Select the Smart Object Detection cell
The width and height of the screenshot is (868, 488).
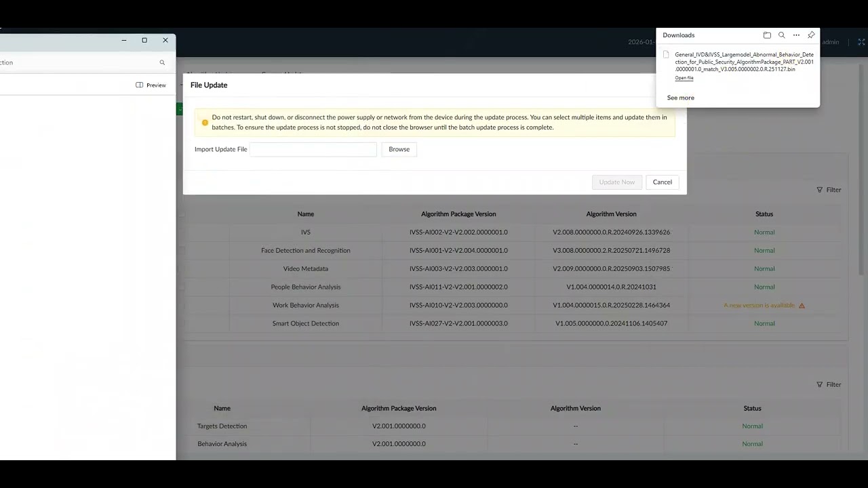pos(306,324)
